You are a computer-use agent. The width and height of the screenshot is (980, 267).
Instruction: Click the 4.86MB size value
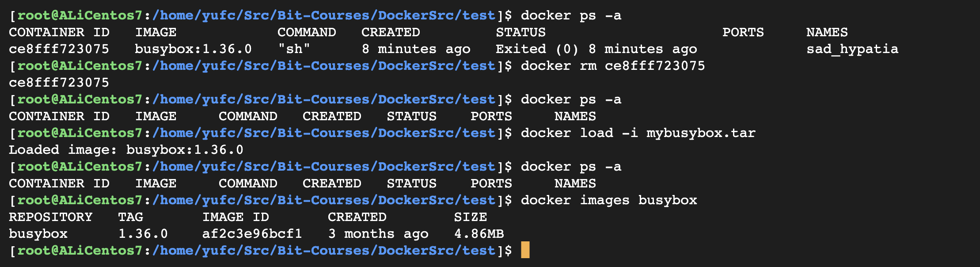479,234
